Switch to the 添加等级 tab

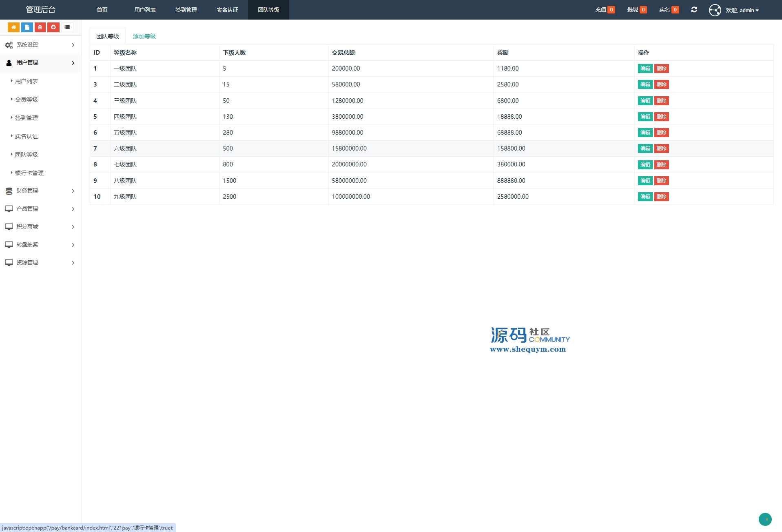144,36
